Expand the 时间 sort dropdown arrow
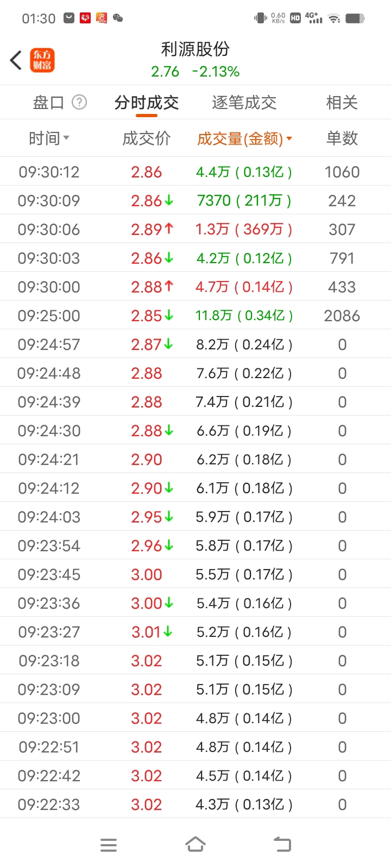 point(66,138)
